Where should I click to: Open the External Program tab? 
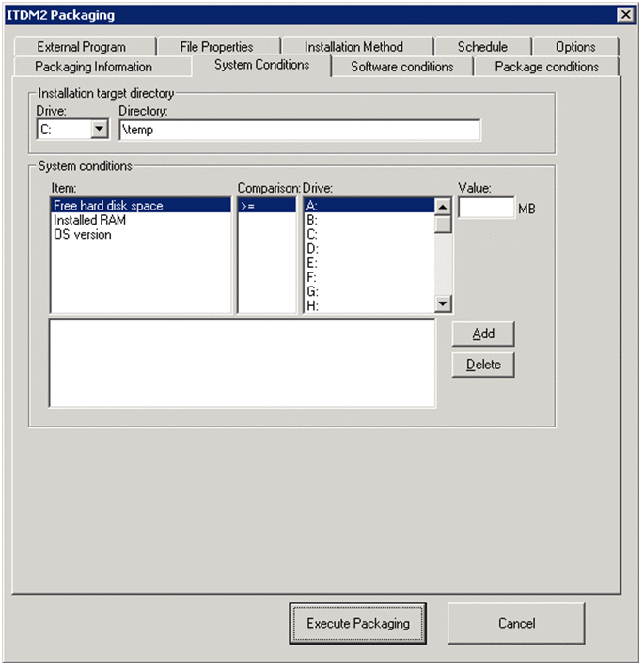point(85,46)
